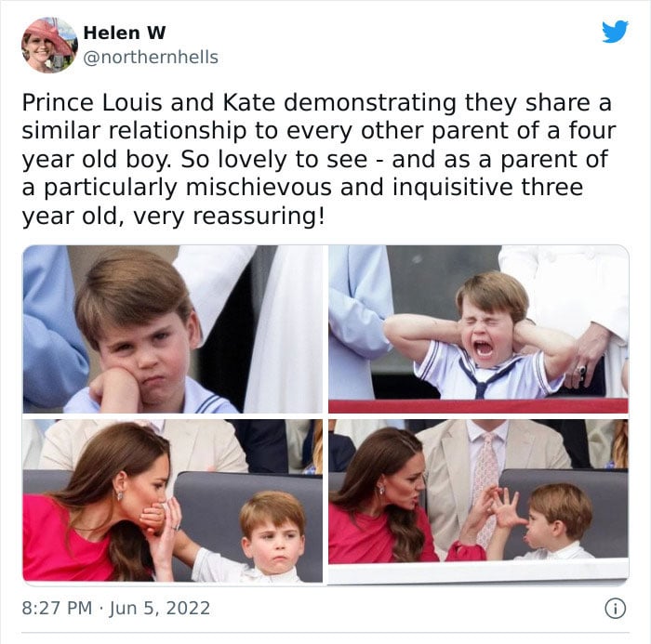
Task: Click the Jun 5, 2022 date
Action: 159,609
